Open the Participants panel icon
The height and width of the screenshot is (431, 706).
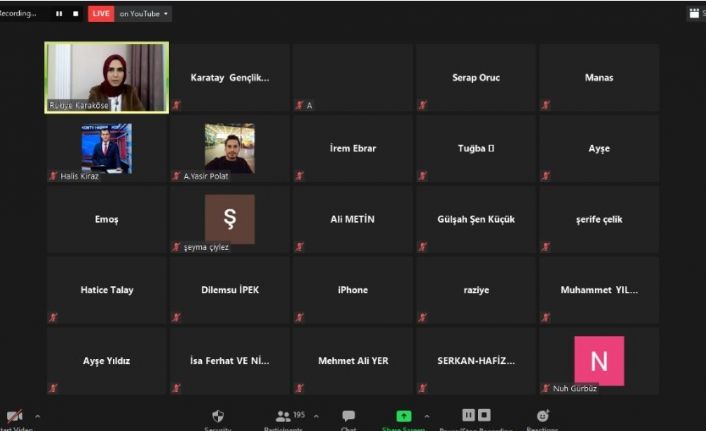pyautogui.click(x=283, y=416)
